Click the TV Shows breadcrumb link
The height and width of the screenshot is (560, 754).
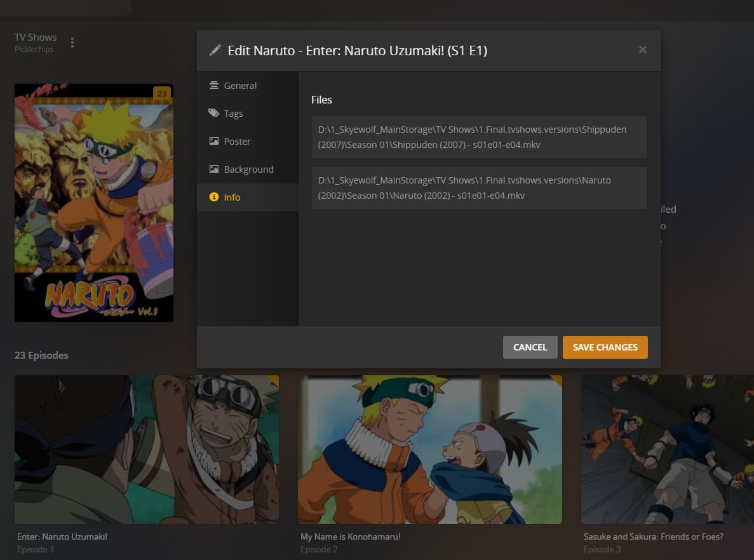coord(35,37)
